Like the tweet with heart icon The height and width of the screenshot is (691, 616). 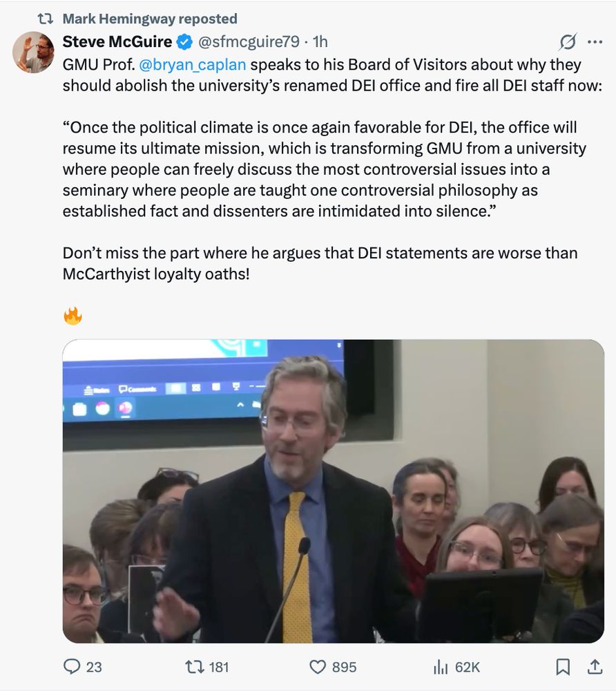318,667
